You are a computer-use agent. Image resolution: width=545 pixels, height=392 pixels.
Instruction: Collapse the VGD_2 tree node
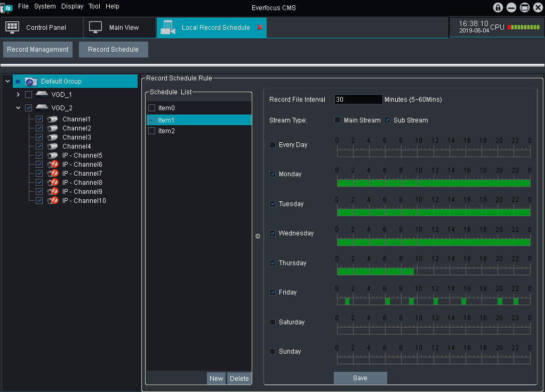18,108
